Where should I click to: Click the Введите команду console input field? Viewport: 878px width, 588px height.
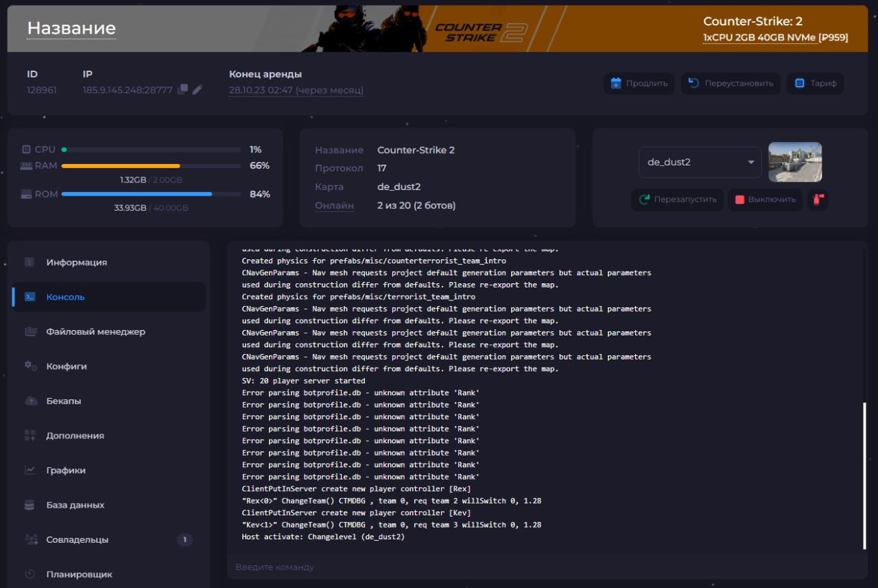(x=547, y=567)
